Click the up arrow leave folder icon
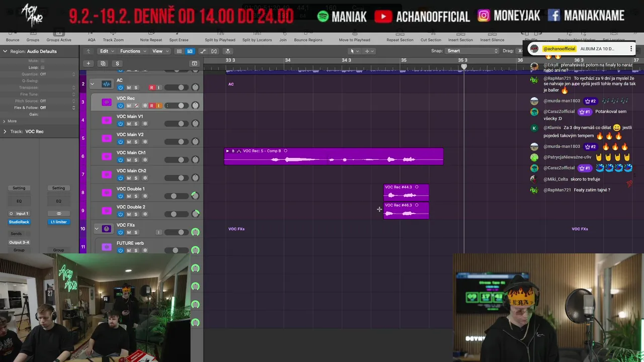Image resolution: width=644 pixels, height=362 pixels. tap(88, 51)
